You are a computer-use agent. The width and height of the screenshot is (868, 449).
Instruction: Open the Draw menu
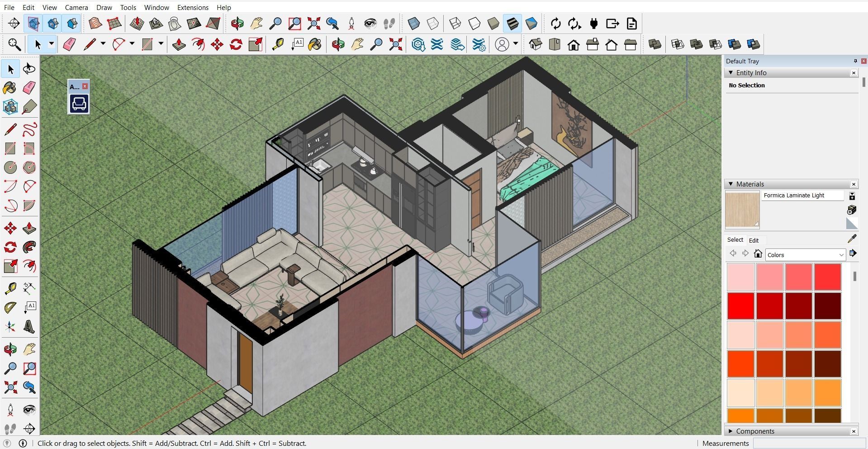point(104,7)
